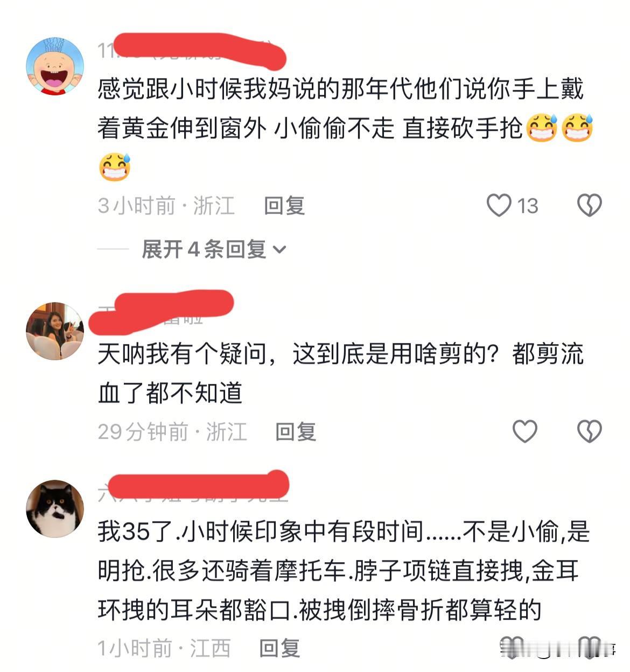
Task: Tap 回复 under the 1小时前 江西 comment
Action: coord(279,648)
